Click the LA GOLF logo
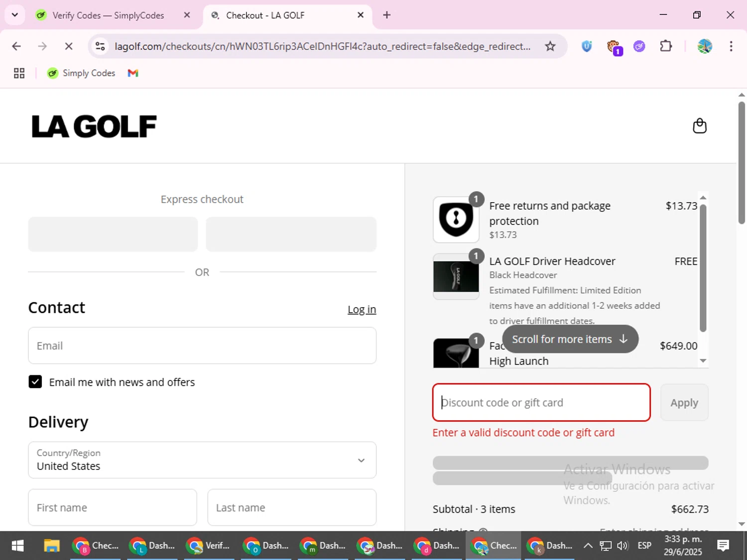747x560 pixels. pyautogui.click(x=94, y=126)
